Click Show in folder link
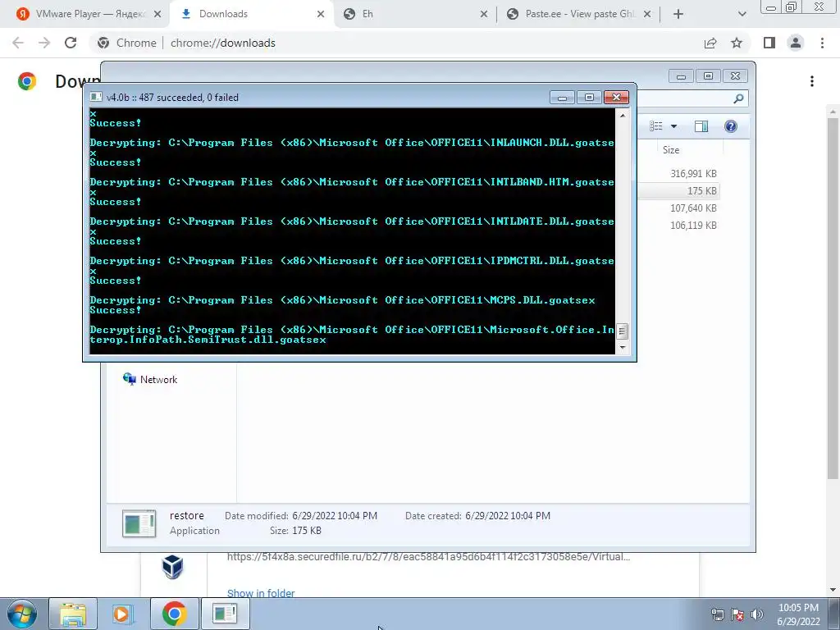This screenshot has width=840, height=630. (x=261, y=593)
